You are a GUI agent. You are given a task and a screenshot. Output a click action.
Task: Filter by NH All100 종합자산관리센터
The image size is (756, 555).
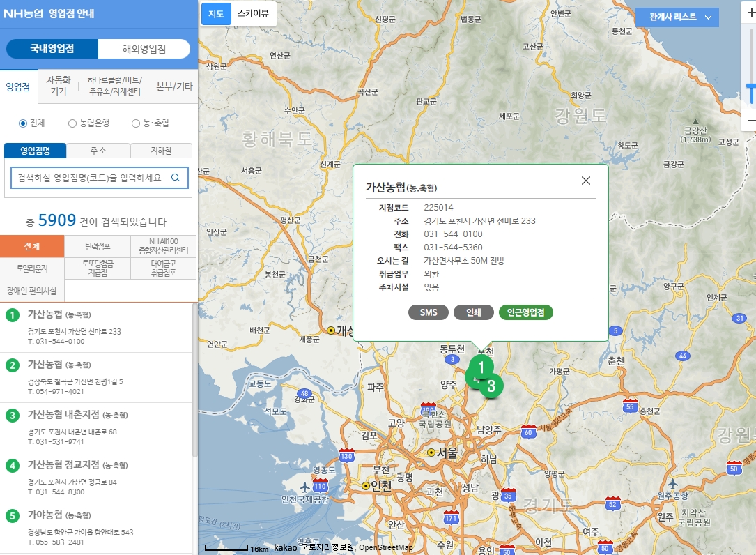[x=164, y=246]
